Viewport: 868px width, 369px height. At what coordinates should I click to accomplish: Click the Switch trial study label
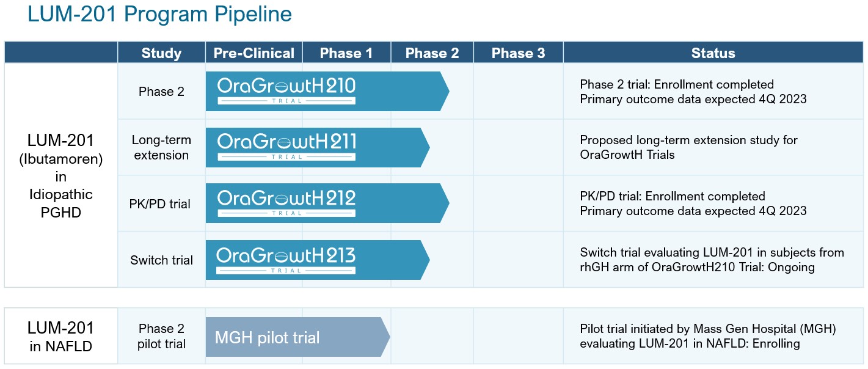tap(161, 260)
